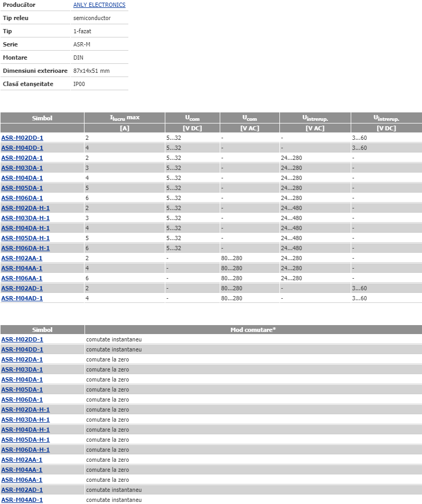Select '24...280' in the ASR-M06AA-1 row

coord(292,278)
